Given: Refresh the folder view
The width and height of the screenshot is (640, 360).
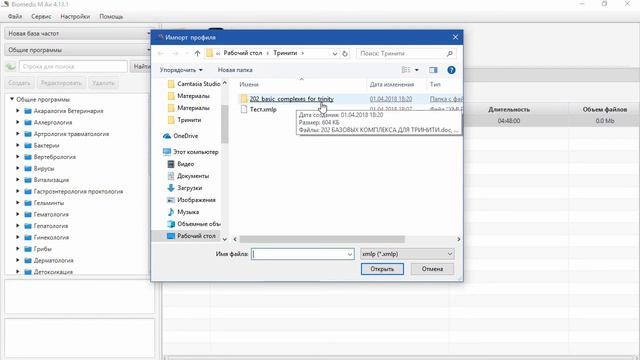Looking at the screenshot, I should (345, 53).
